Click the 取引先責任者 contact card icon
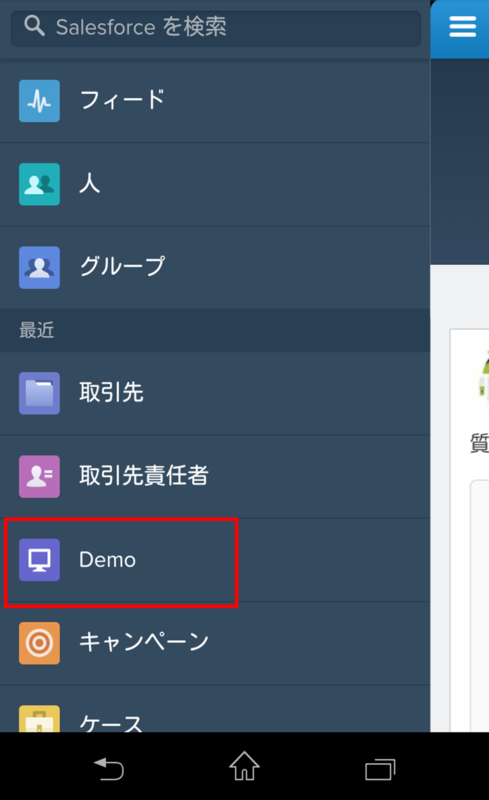 coord(39,477)
